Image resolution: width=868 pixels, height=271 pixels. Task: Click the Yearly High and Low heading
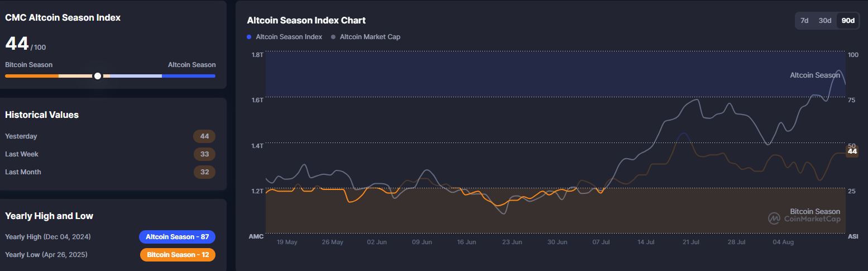(49, 216)
